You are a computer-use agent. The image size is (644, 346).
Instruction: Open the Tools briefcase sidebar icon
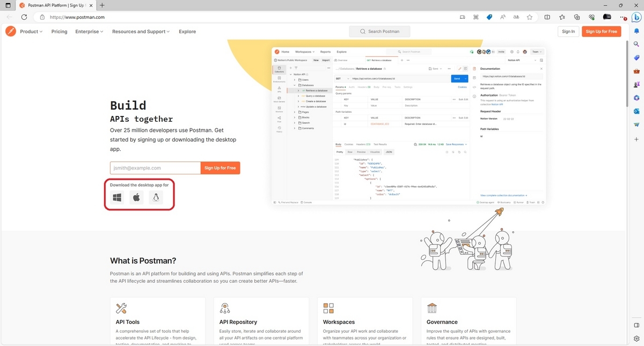pyautogui.click(x=636, y=71)
